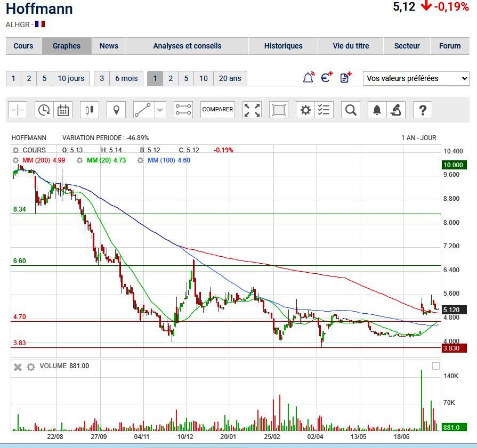Select the 5 days period

pyautogui.click(x=44, y=78)
